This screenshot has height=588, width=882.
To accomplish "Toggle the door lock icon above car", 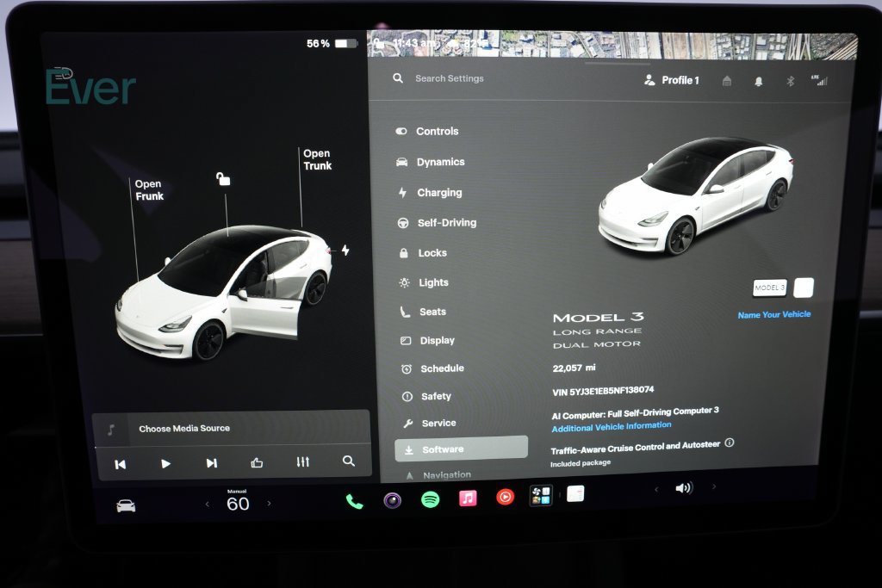I will 223,179.
